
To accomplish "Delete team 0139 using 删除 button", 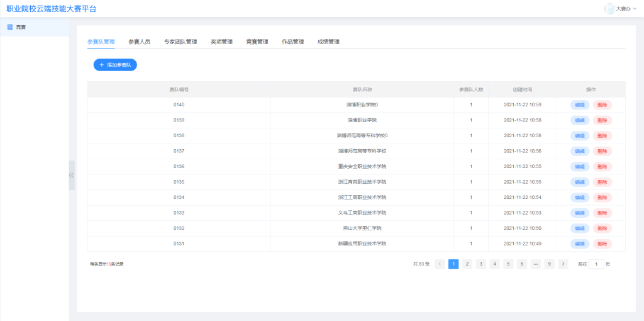I will [602, 120].
